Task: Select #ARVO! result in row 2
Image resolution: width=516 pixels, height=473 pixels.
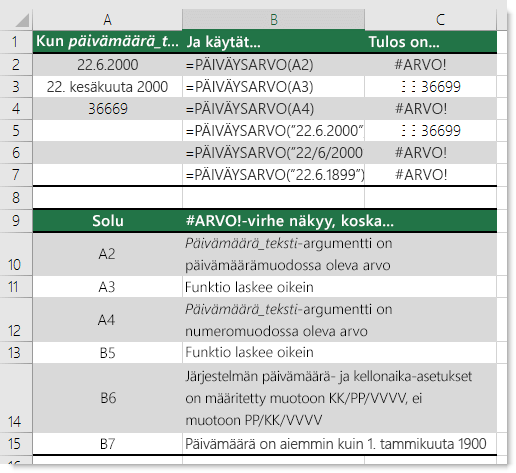Action: coord(431,65)
